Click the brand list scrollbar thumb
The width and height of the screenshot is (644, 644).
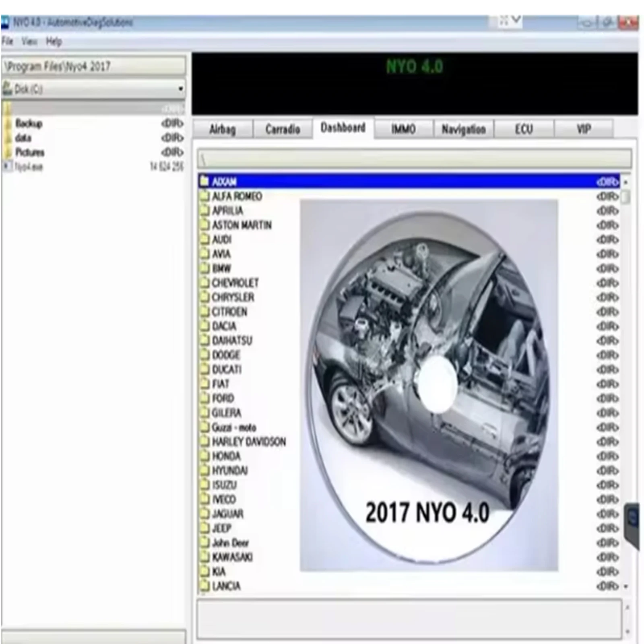click(x=626, y=197)
